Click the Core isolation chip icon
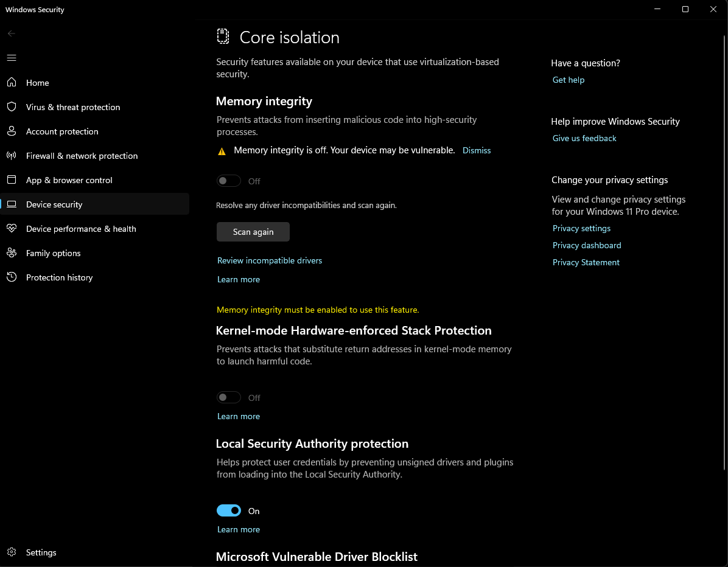The image size is (728, 567). pyautogui.click(x=223, y=37)
